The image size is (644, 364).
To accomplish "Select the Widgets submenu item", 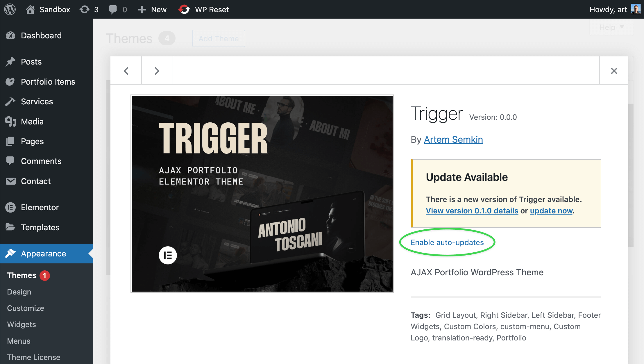I will coord(22,324).
